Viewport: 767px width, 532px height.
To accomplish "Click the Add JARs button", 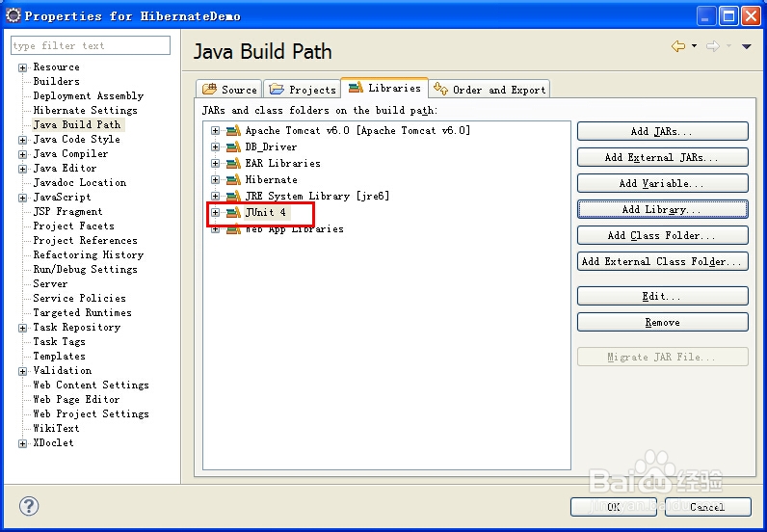I will tap(662, 131).
